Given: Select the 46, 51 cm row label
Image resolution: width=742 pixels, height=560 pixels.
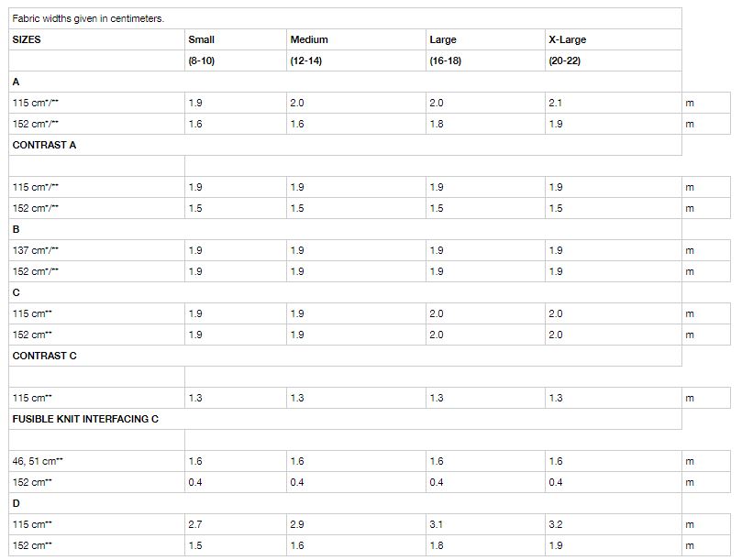Looking at the screenshot, I should tap(38, 461).
